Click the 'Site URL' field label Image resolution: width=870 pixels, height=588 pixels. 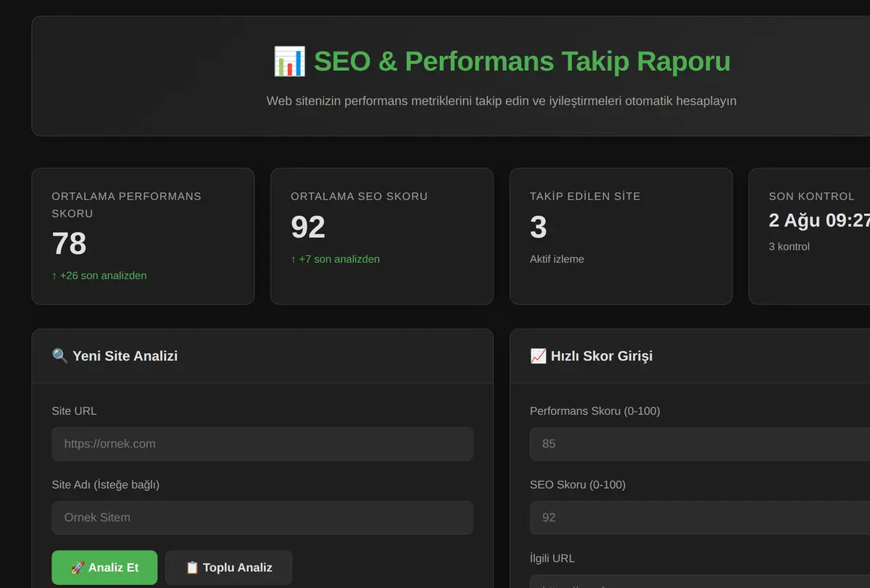74,411
